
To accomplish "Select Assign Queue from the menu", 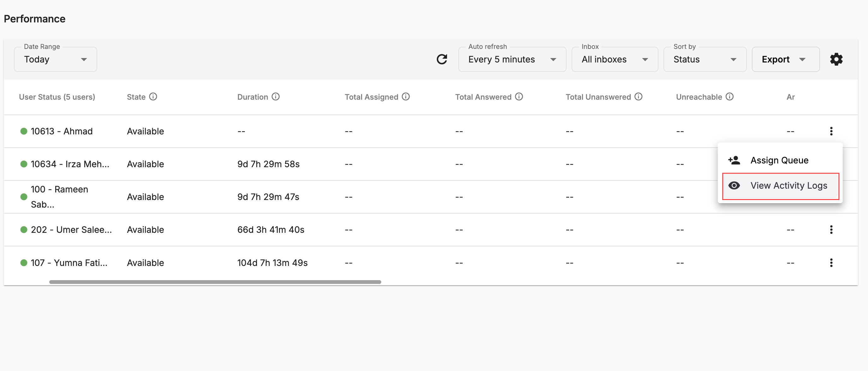I will 780,160.
